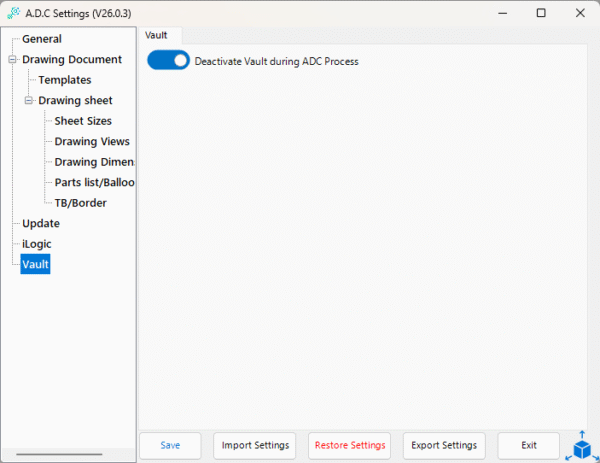
Task: Open TB/Border settings
Action: tap(80, 203)
